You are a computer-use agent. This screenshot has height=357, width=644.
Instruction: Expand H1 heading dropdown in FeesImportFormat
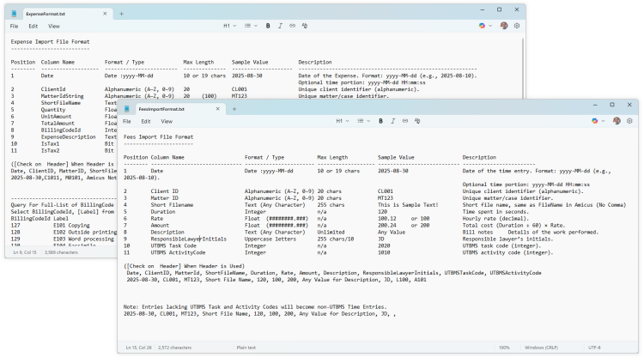[x=342, y=122]
